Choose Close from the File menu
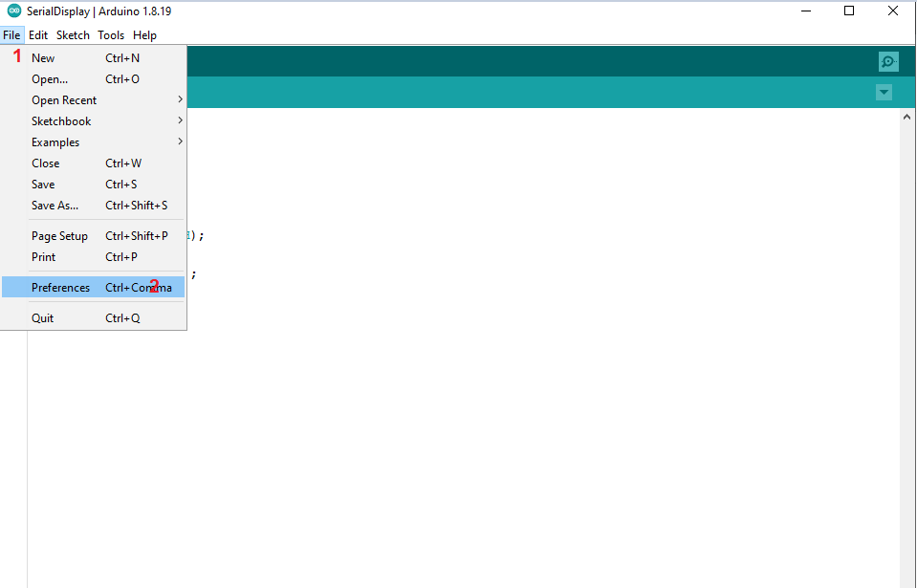 click(x=94, y=163)
